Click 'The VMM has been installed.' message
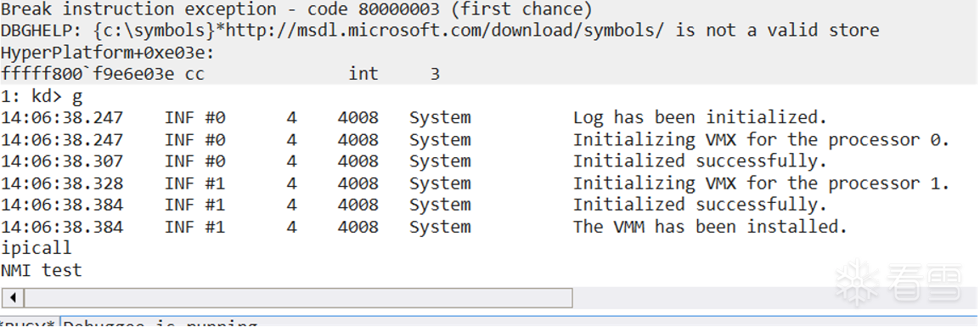 (710, 226)
